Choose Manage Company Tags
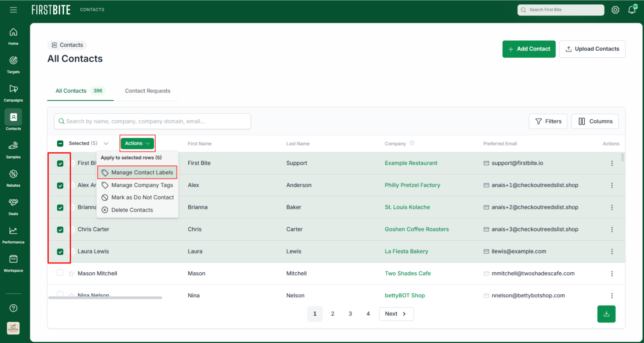This screenshot has height=343, width=644. [x=137, y=185]
